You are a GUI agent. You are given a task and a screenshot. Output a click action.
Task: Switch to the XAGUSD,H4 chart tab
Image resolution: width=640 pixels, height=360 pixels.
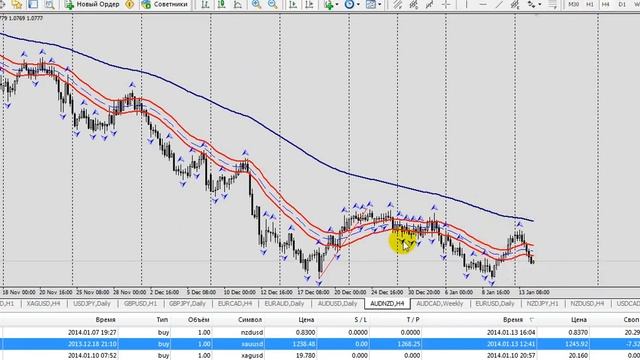click(43, 304)
